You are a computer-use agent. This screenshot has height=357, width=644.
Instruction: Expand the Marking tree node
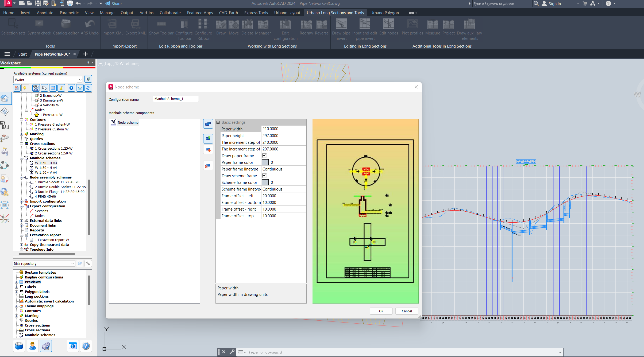(x=21, y=134)
